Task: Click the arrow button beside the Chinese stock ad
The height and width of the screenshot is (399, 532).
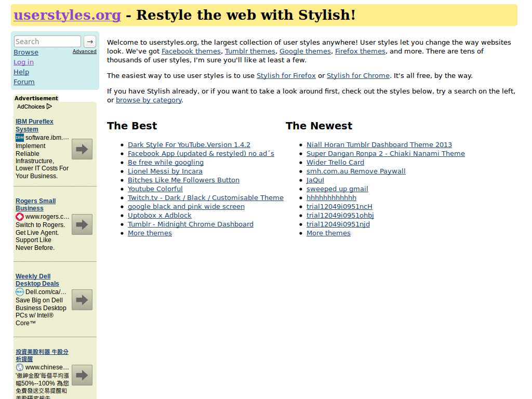Action: [82, 375]
